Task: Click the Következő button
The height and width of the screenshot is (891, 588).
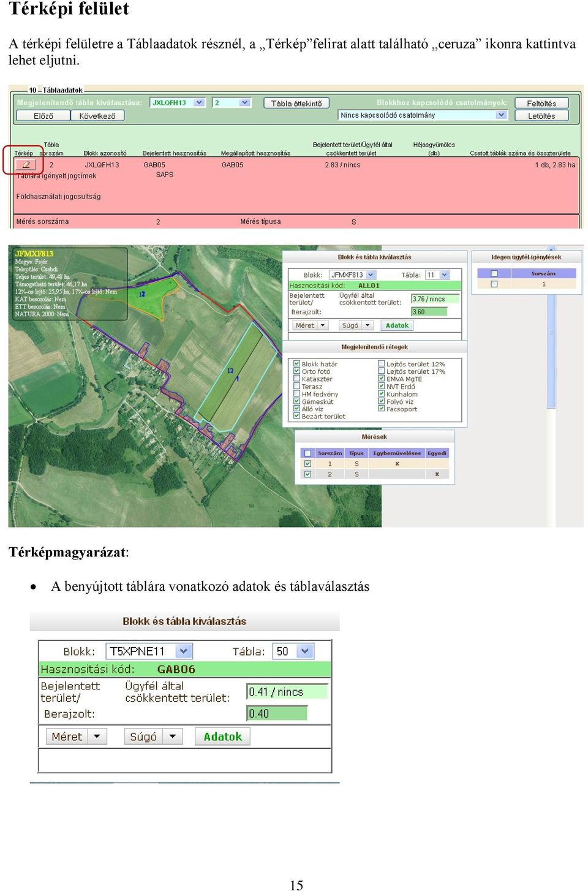Action: (x=97, y=116)
